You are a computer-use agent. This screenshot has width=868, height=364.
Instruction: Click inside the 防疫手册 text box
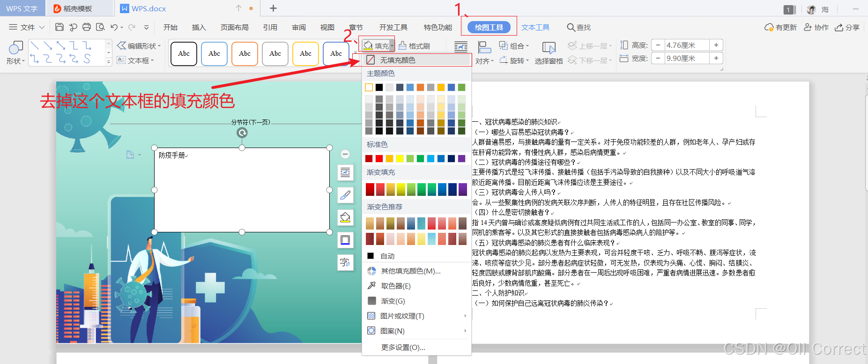[x=242, y=190]
